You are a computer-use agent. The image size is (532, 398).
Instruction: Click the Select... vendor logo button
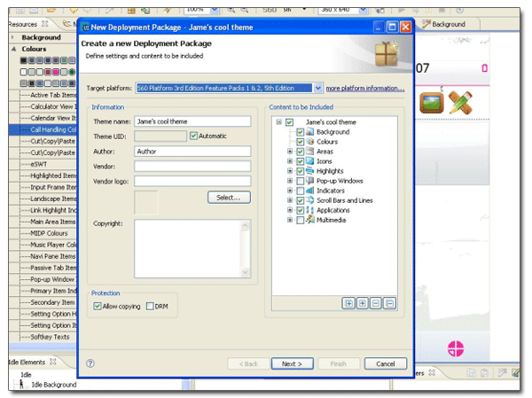[229, 198]
